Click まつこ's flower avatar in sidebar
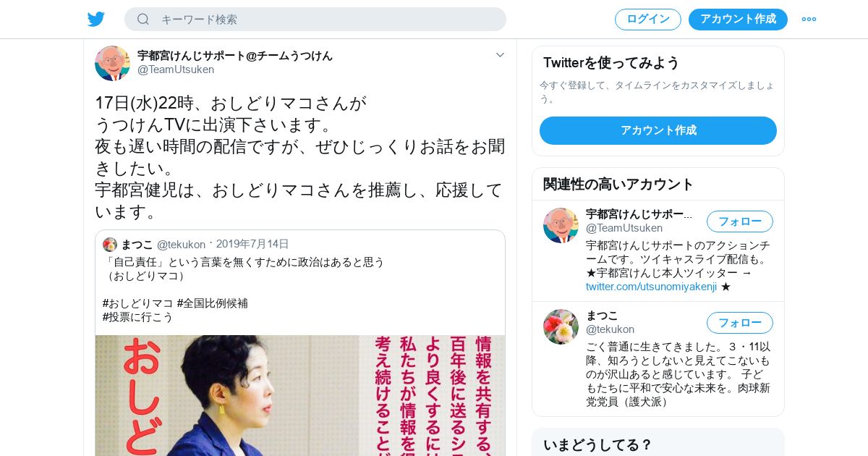The height and width of the screenshot is (456, 868). (561, 326)
